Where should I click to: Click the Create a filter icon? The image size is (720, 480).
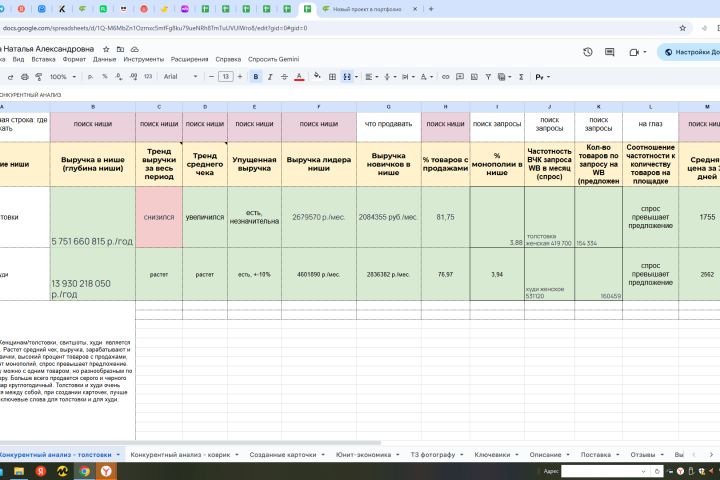click(488, 77)
